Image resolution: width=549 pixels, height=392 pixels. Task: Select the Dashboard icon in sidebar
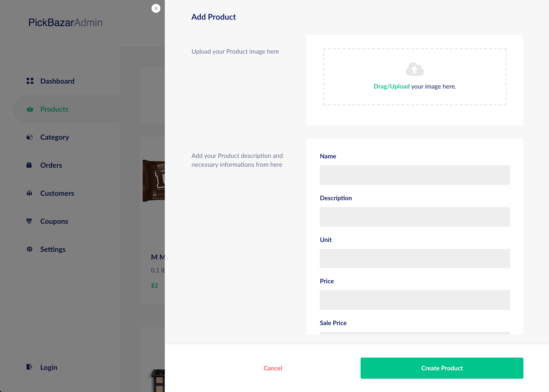tap(30, 81)
